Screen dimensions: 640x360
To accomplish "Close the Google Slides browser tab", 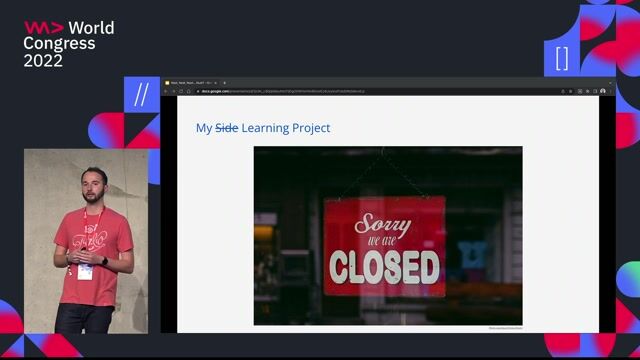I will click(216, 83).
